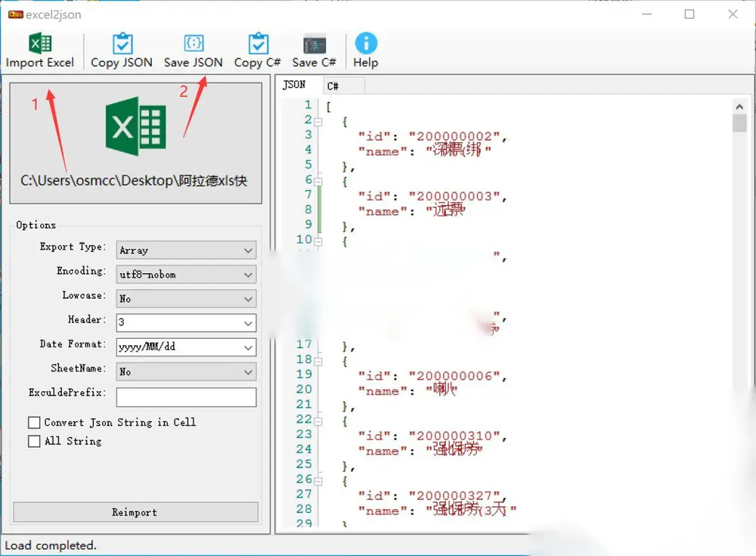Click the Reimport button

[135, 512]
